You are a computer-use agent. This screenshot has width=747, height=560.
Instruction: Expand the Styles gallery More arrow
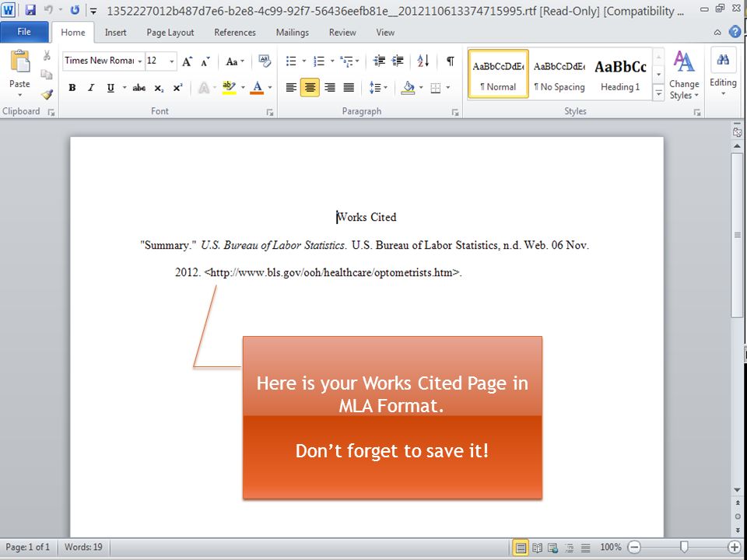658,93
